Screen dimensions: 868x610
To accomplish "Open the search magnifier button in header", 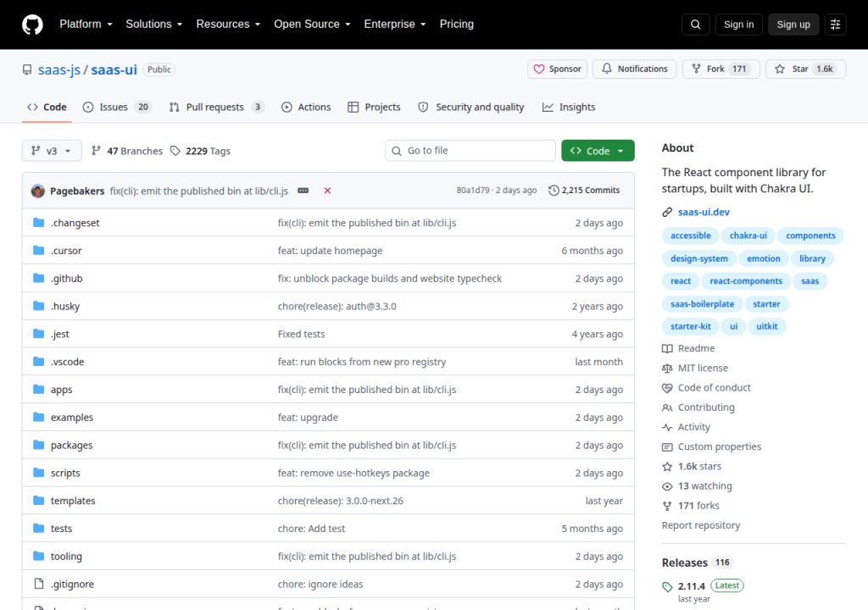I will tap(695, 25).
